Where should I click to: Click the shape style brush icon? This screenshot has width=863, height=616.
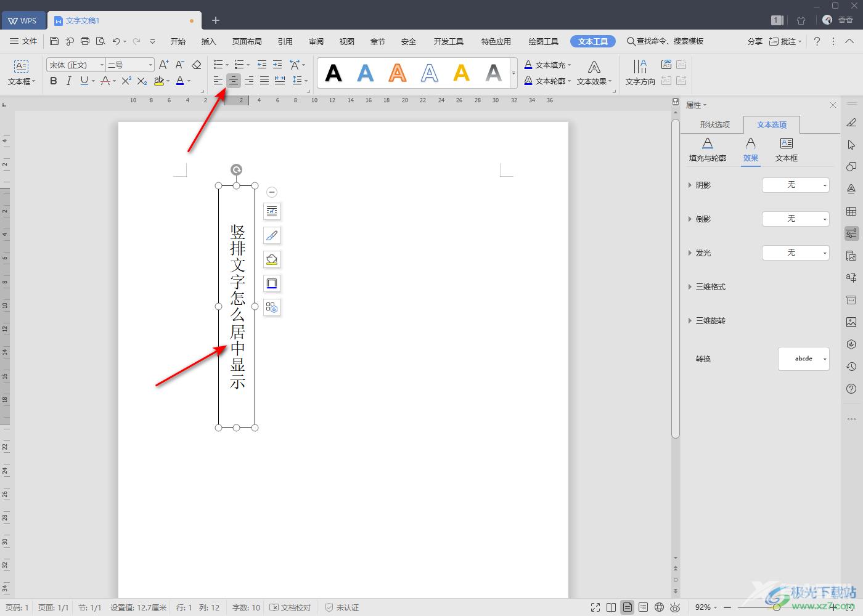pyautogui.click(x=272, y=235)
